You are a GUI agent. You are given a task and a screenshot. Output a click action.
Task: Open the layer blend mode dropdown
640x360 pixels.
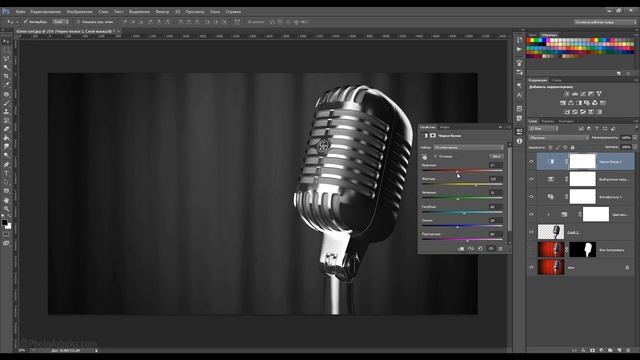tap(558, 138)
